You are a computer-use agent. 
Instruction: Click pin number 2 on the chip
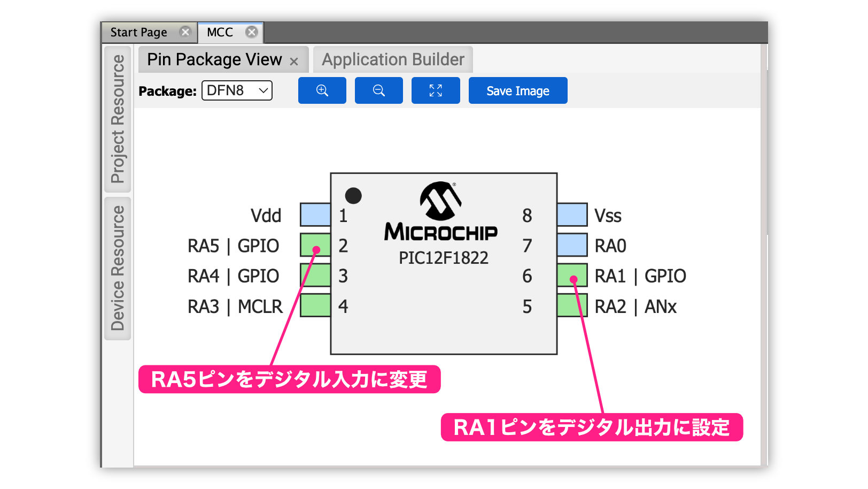pyautogui.click(x=343, y=246)
